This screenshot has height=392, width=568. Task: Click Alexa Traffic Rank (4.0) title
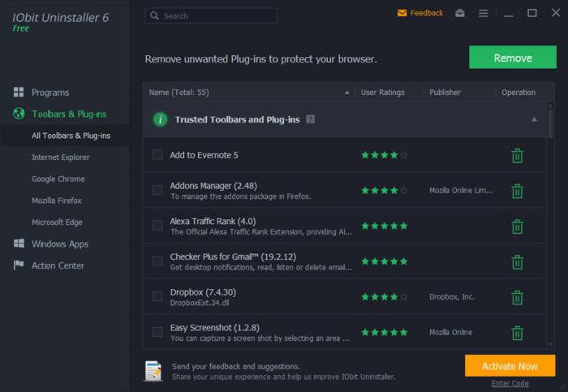click(x=213, y=221)
